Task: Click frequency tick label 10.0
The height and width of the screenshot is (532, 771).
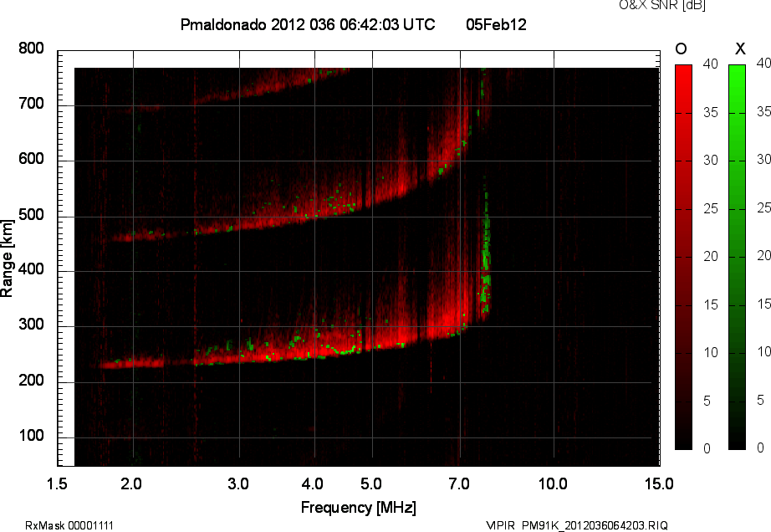Action: click(x=554, y=483)
